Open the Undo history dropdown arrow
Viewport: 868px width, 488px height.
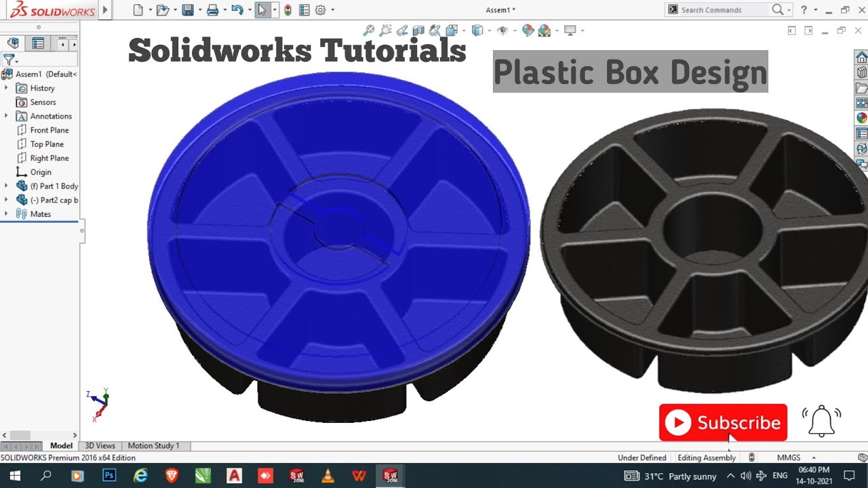[249, 10]
